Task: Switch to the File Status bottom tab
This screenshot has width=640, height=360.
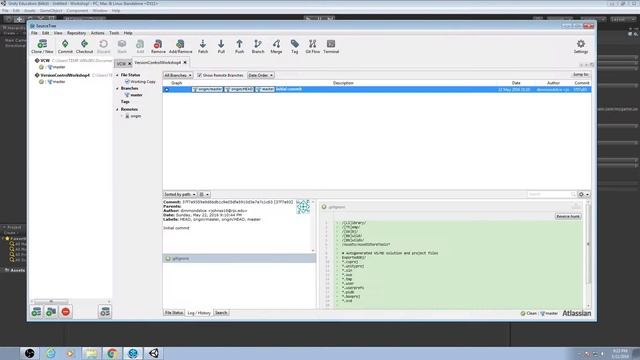Action: (174, 313)
